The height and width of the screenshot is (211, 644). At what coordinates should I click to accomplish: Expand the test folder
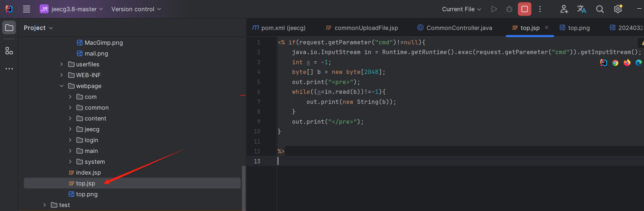pos(45,205)
